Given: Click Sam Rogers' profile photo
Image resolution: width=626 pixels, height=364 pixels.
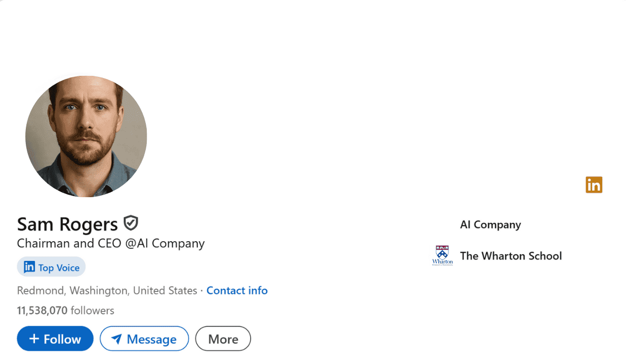Looking at the screenshot, I should pos(86,136).
